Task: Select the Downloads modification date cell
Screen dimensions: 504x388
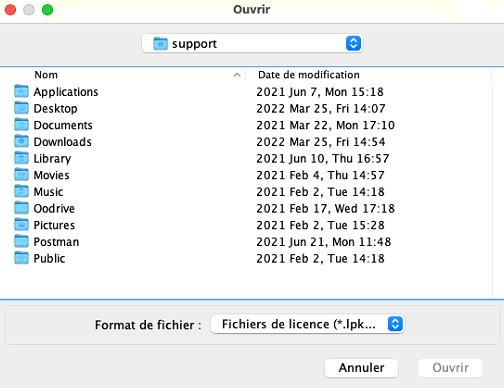Action: pos(321,142)
